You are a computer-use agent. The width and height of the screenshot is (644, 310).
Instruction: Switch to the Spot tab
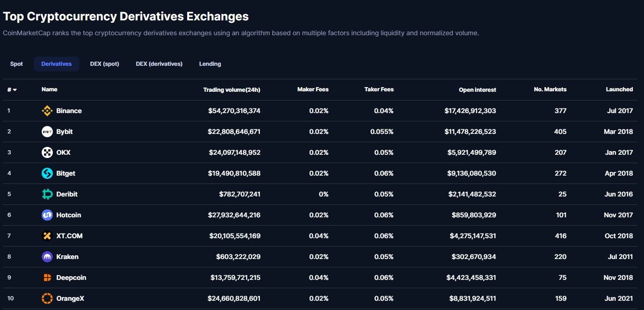(x=16, y=63)
